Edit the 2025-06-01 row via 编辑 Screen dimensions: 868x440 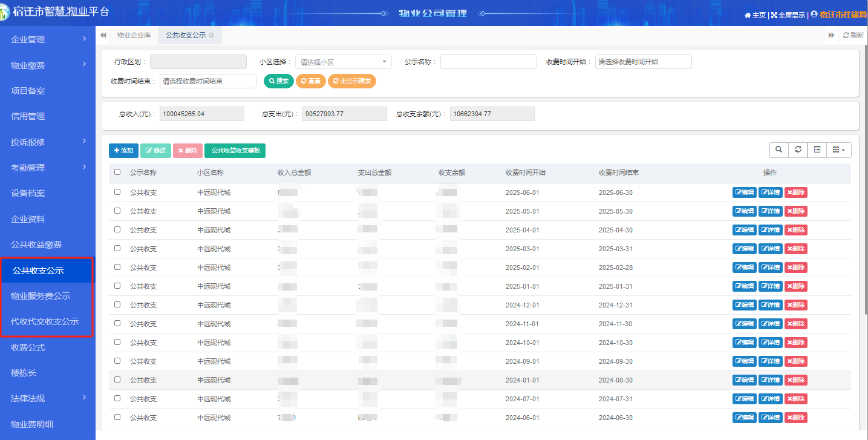tap(745, 192)
